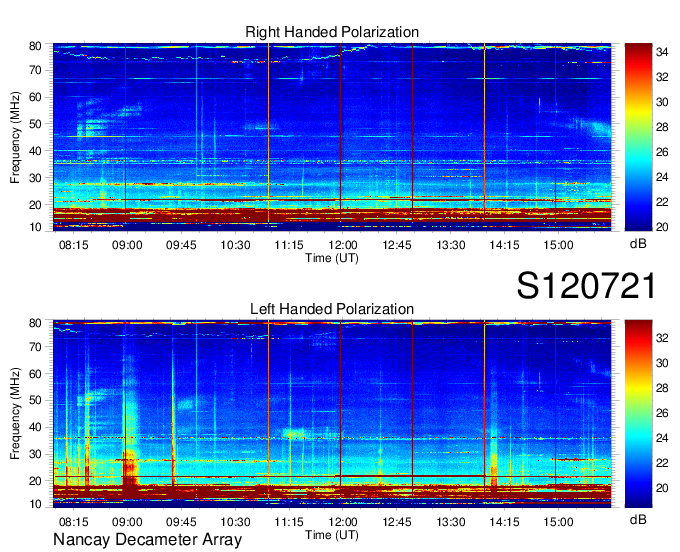Click the 12:00 tick on the bottom plot
The image size is (680, 552).
coord(343,522)
